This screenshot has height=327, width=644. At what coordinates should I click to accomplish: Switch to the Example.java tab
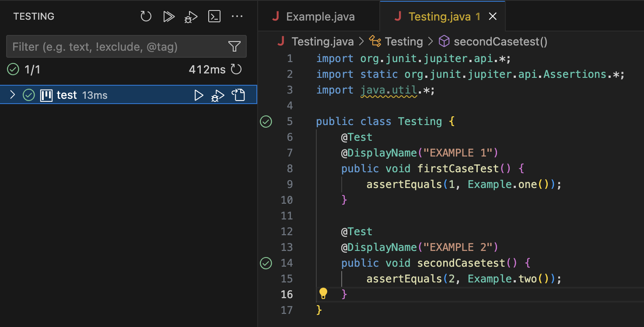coord(320,17)
